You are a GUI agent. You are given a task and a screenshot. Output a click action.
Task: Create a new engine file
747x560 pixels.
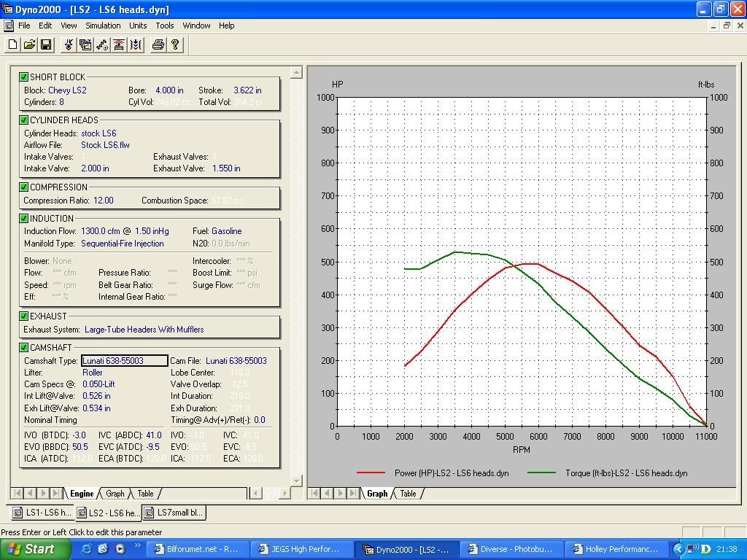[13, 44]
